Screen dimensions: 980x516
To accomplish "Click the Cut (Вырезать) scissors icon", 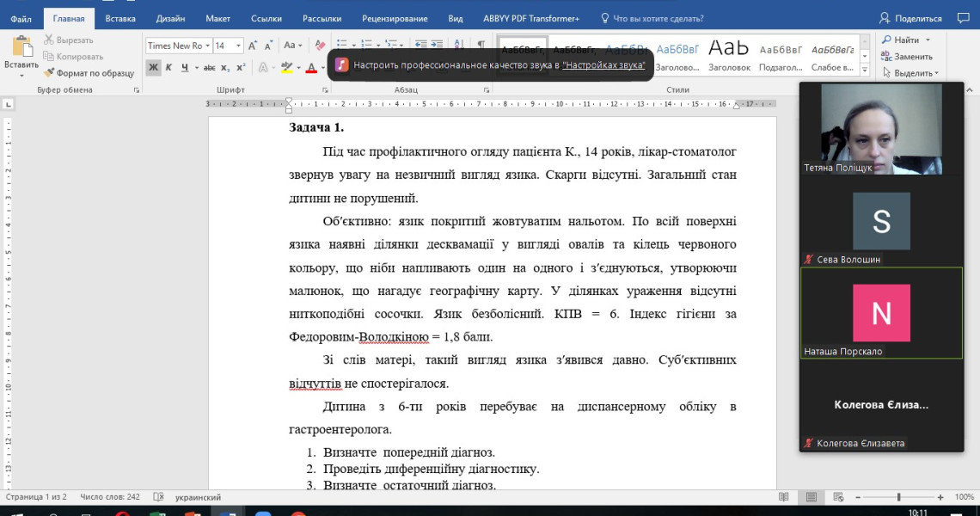I will pos(50,40).
